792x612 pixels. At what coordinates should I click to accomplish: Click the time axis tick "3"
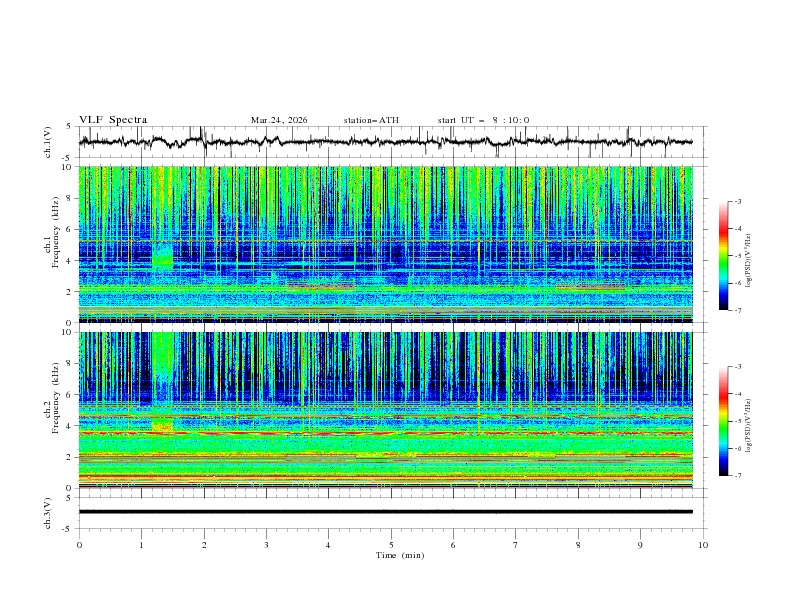pos(266,545)
